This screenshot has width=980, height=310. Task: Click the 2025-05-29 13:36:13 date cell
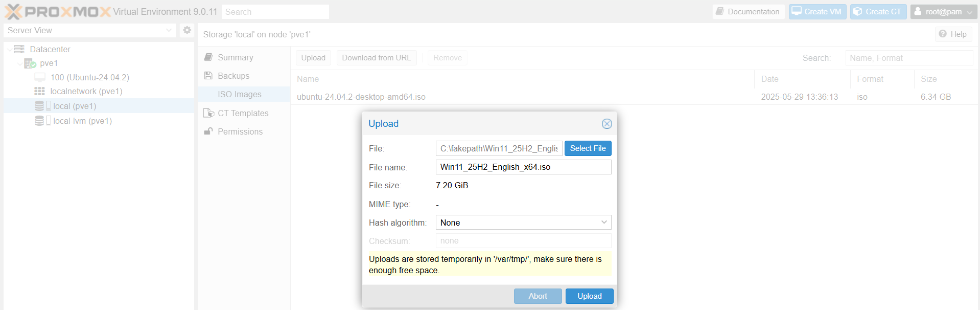(x=800, y=97)
